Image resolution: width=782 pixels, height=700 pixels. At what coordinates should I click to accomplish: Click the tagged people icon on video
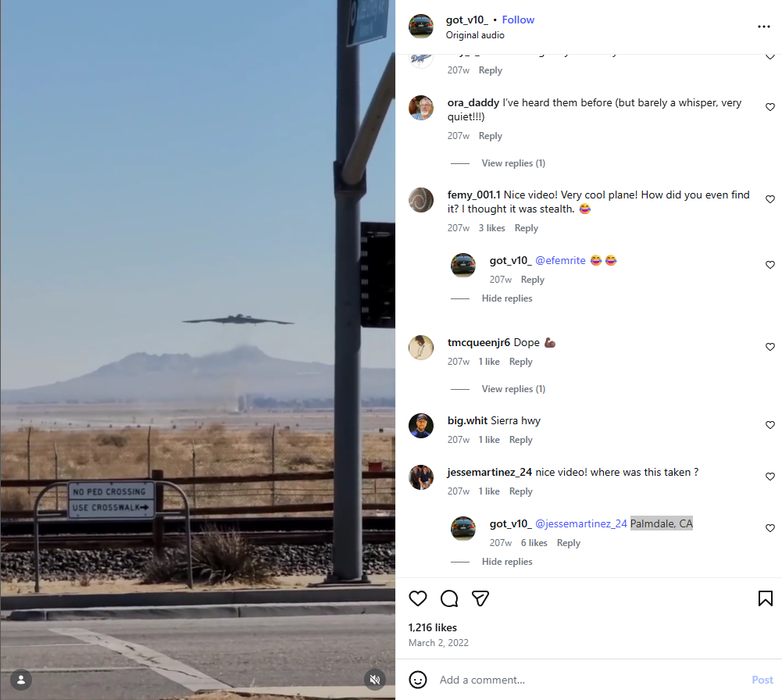click(x=21, y=680)
